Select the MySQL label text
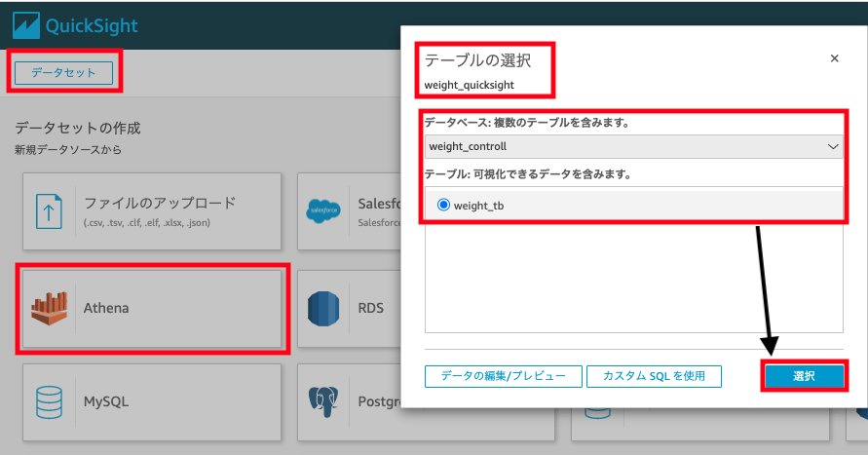The width and height of the screenshot is (868, 455). tap(106, 401)
